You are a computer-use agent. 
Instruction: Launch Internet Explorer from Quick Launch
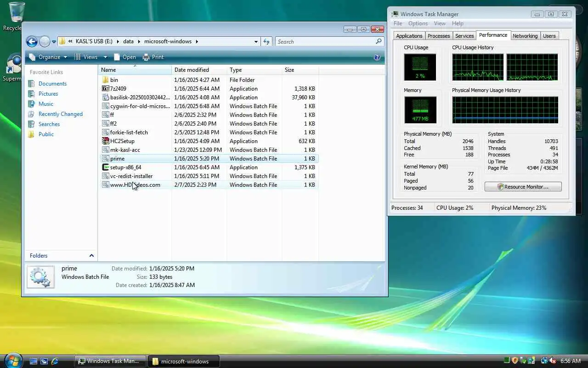(55, 362)
